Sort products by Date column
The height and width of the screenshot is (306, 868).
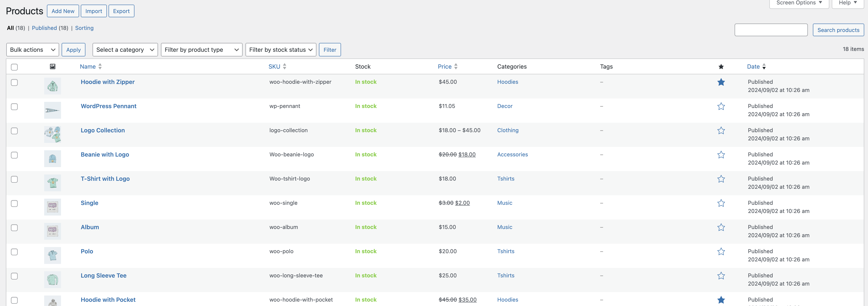coord(756,67)
